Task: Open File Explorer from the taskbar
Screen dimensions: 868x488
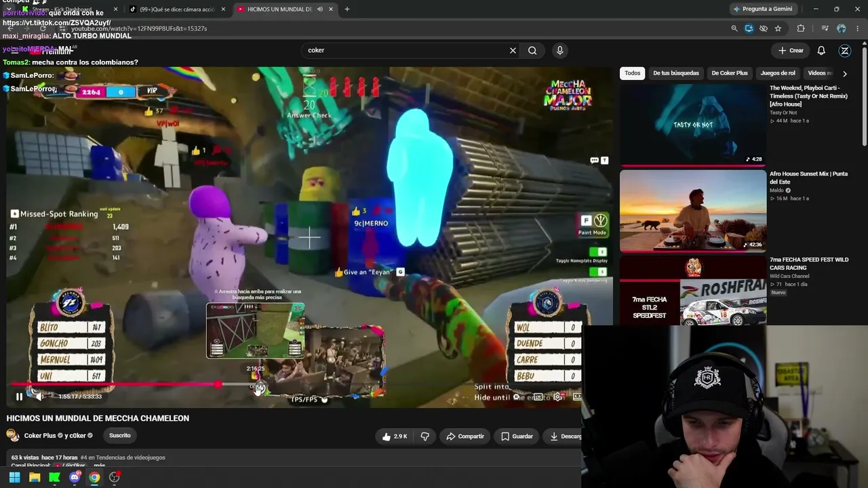Action: [x=35, y=477]
